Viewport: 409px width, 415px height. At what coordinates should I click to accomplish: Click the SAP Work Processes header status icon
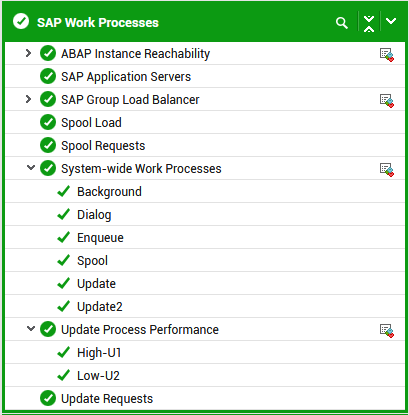pyautogui.click(x=21, y=21)
